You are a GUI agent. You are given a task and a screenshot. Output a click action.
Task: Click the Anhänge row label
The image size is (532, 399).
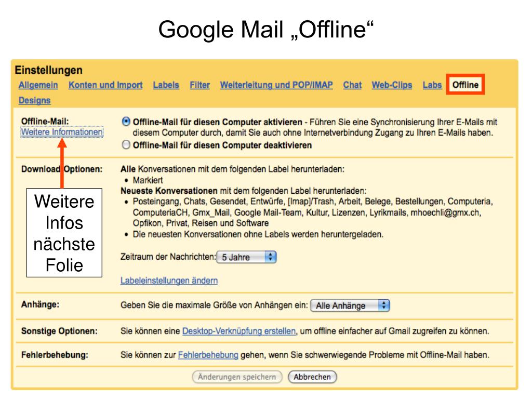tap(40, 304)
